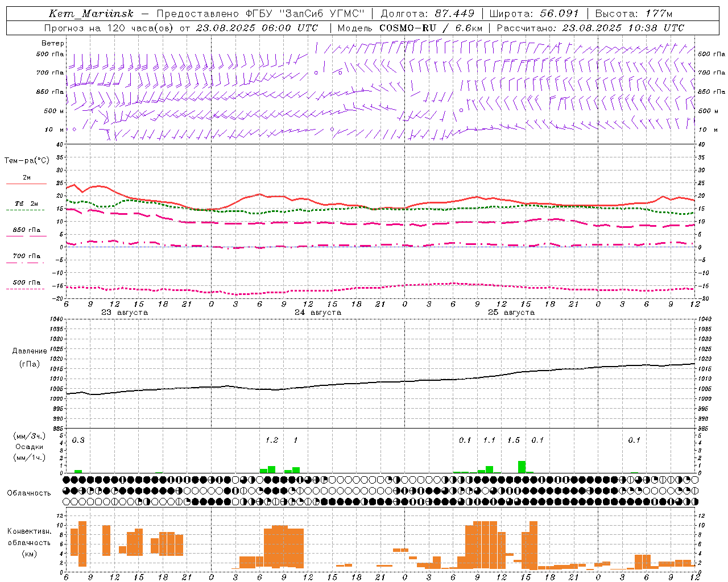Click the grid resolution text 6.6км
This screenshot has width=728, height=582.
pyautogui.click(x=469, y=28)
